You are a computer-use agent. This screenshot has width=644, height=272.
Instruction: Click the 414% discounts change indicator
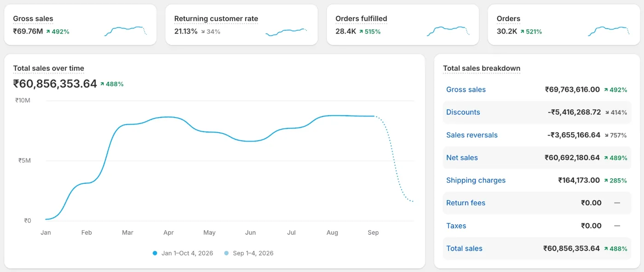[x=615, y=113]
